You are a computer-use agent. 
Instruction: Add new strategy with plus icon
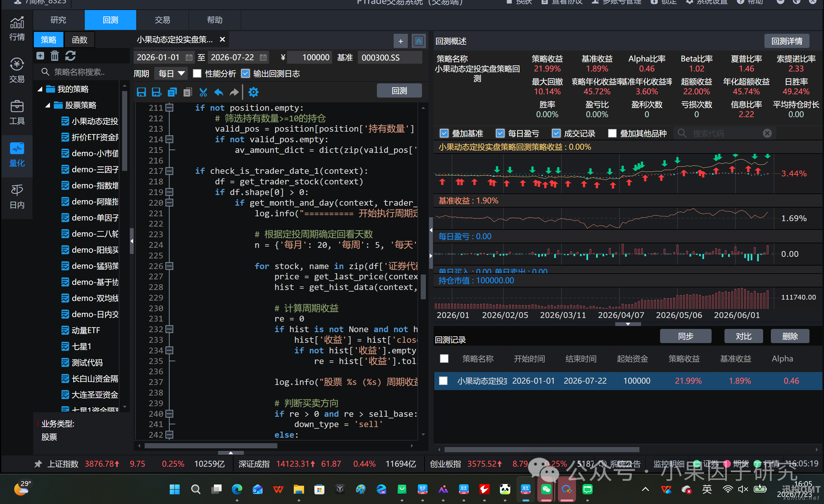pyautogui.click(x=40, y=55)
